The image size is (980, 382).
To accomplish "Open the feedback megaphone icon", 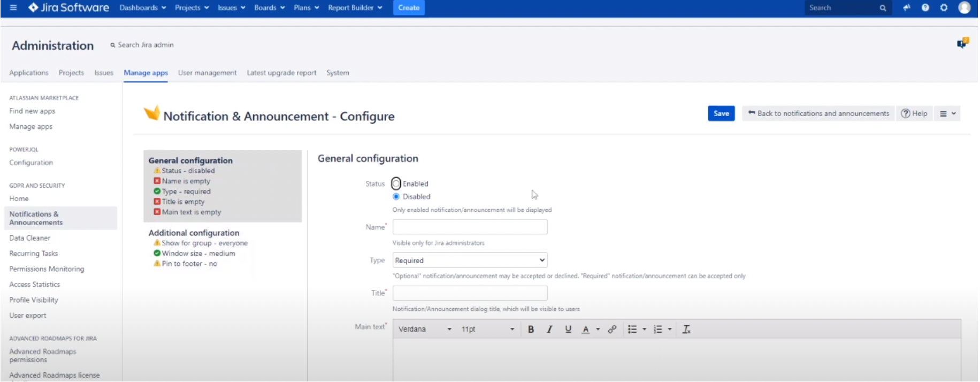I will click(x=907, y=7).
